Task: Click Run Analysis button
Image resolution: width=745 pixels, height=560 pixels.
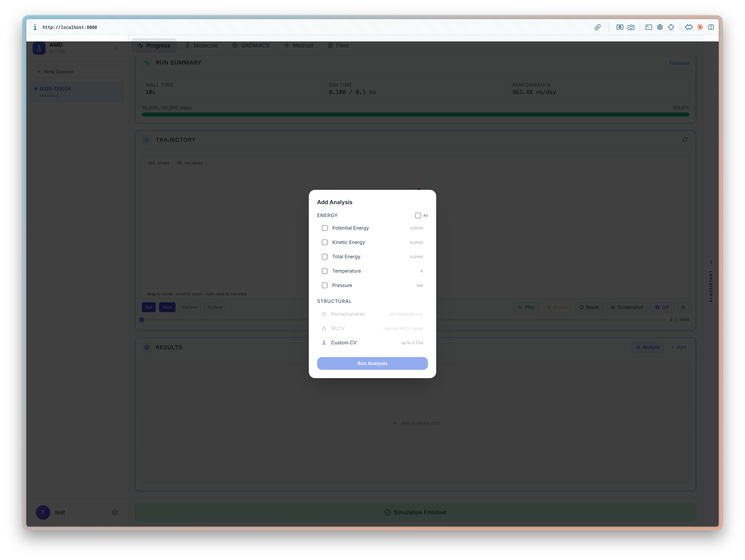Action: coord(372,363)
